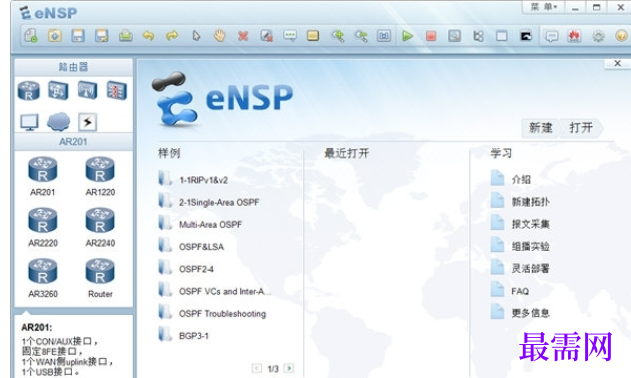Pick the AR2240 router device
The image size is (631, 378).
[100, 227]
